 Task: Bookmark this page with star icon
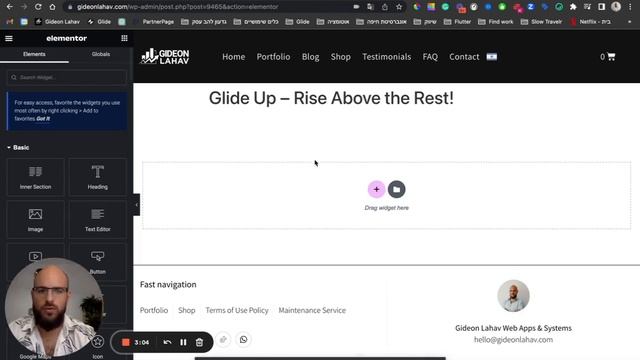(x=399, y=7)
